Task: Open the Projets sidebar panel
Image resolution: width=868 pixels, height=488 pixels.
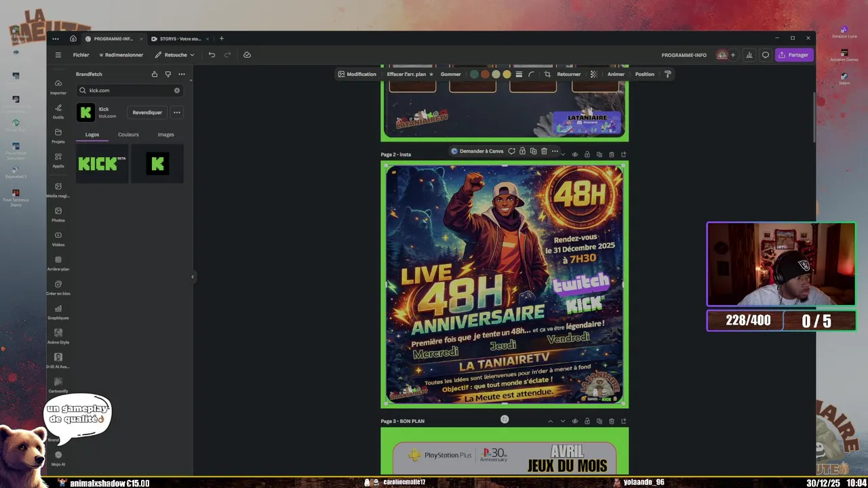Action: 58,136
